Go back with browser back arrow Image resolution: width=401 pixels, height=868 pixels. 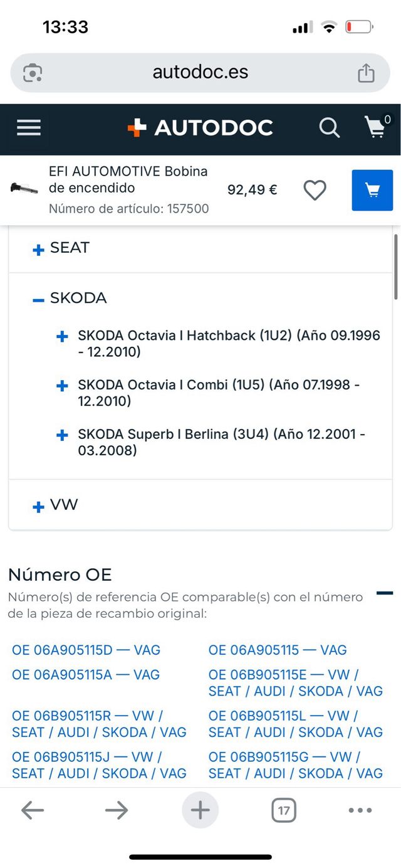33,810
